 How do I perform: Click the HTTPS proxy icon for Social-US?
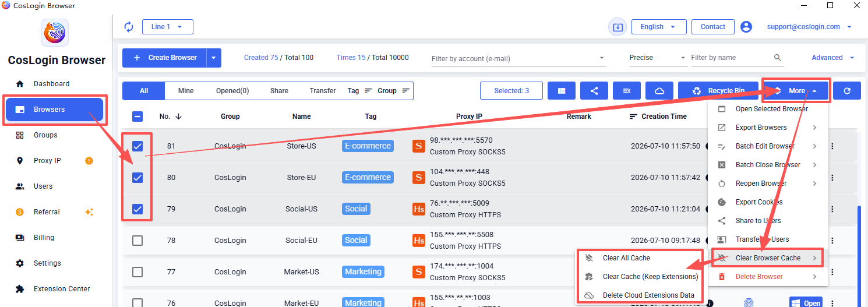tap(418, 209)
